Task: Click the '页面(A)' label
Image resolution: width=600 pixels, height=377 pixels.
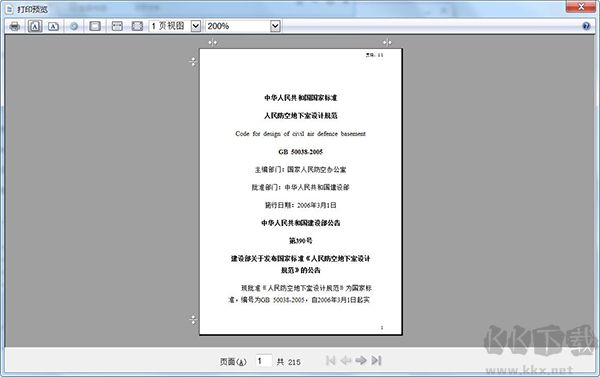Action: (x=233, y=362)
